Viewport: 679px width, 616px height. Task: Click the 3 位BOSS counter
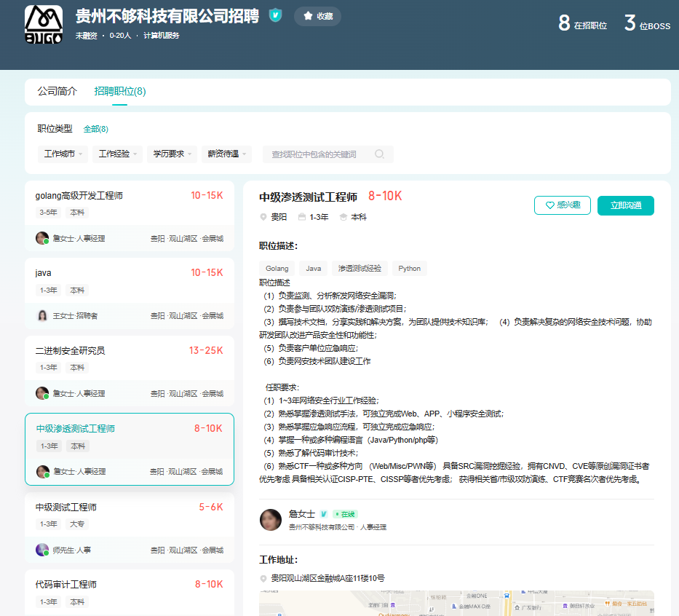648,23
